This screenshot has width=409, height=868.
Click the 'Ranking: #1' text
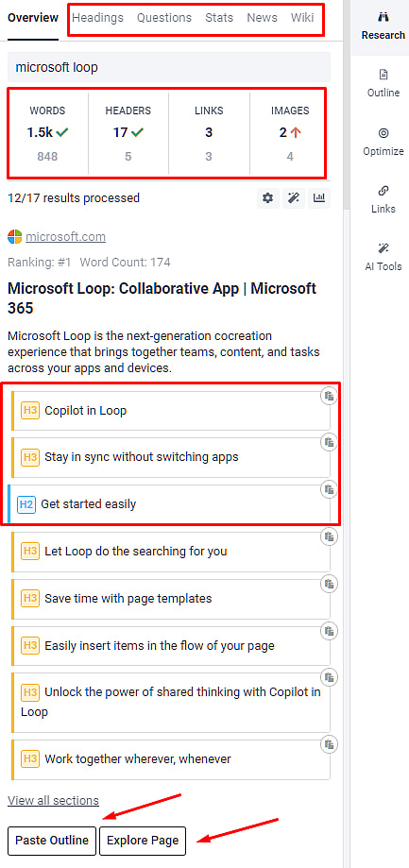(40, 262)
